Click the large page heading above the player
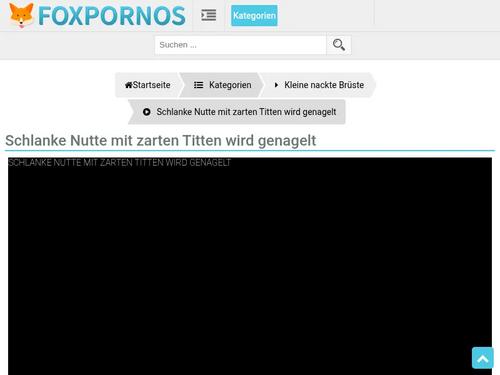This screenshot has width=500, height=375. 160,140
